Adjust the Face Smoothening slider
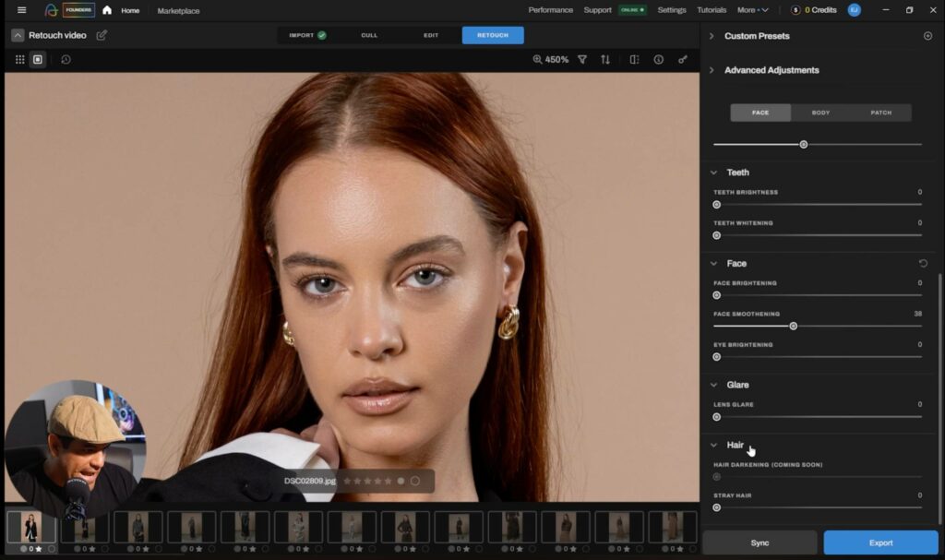945x560 pixels. [x=792, y=326]
